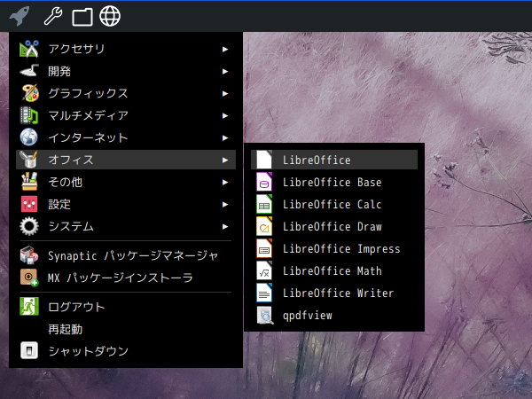Choose 再起動 to restart
Viewport: 532px width, 399px height.
126,329
